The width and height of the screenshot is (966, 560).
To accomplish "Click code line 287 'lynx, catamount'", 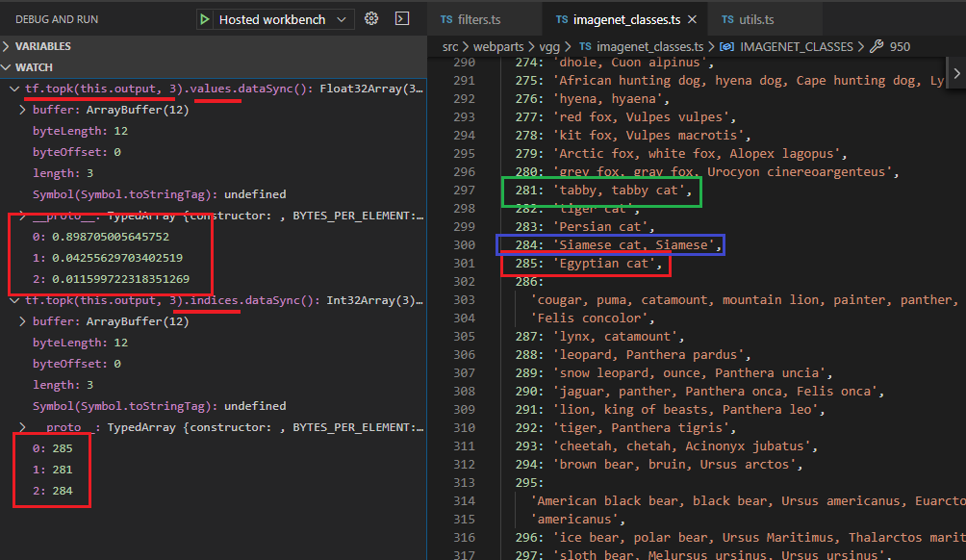I will click(x=600, y=337).
